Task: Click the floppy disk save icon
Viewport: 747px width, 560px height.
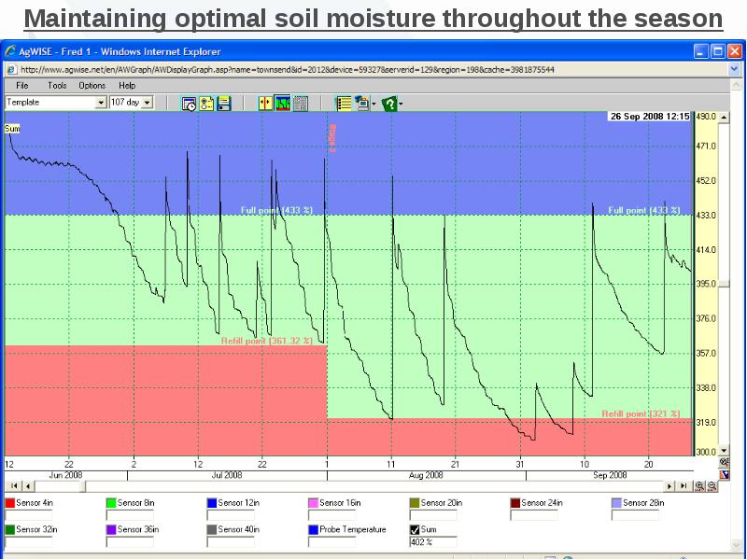Action: (224, 104)
